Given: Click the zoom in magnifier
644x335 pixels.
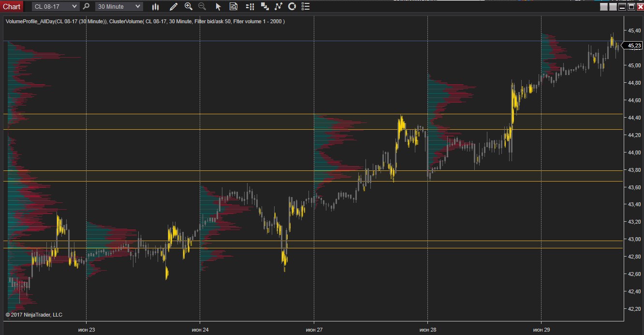Looking at the screenshot, I should tap(189, 7).
